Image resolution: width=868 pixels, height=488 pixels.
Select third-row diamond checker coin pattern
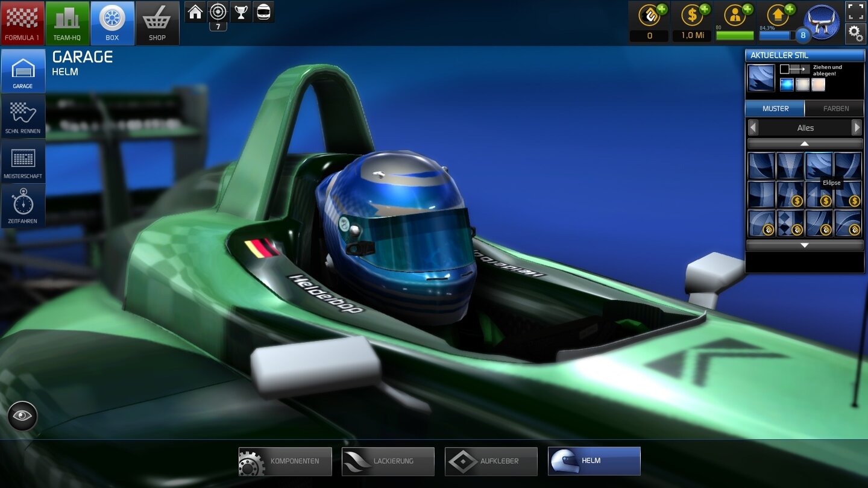790,223
